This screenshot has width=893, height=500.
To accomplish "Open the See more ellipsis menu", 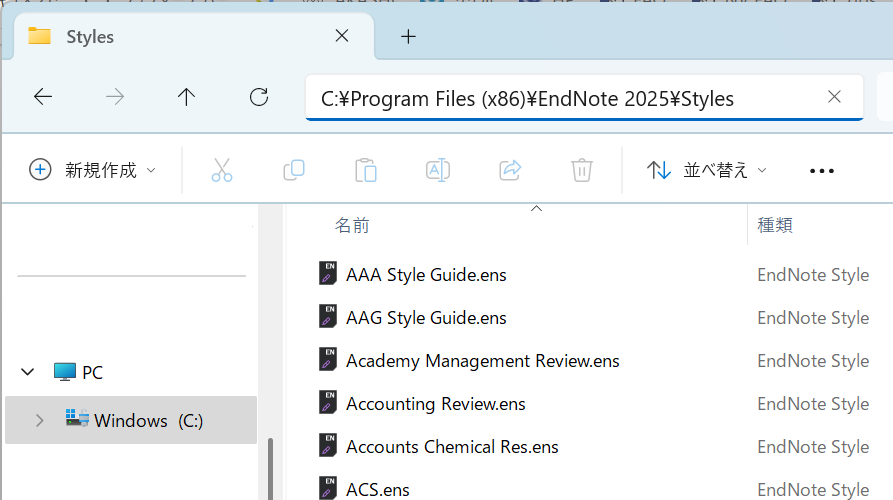I will [x=822, y=171].
